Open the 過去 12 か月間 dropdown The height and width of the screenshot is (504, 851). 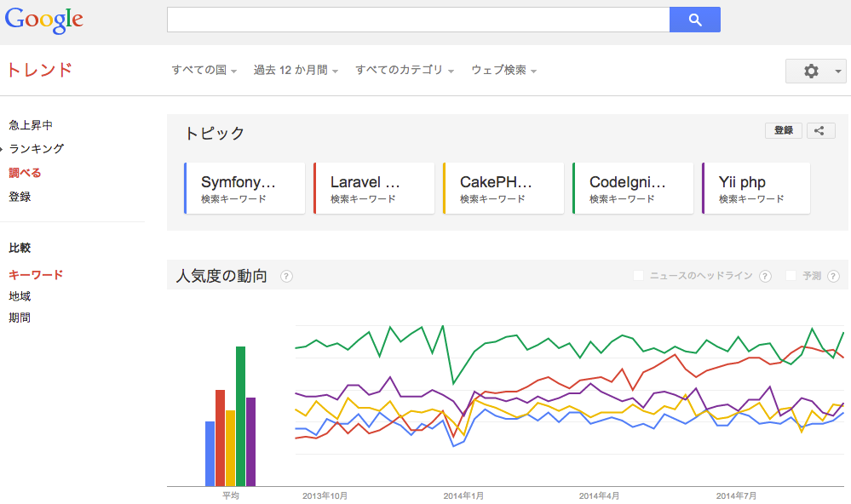[x=296, y=70]
